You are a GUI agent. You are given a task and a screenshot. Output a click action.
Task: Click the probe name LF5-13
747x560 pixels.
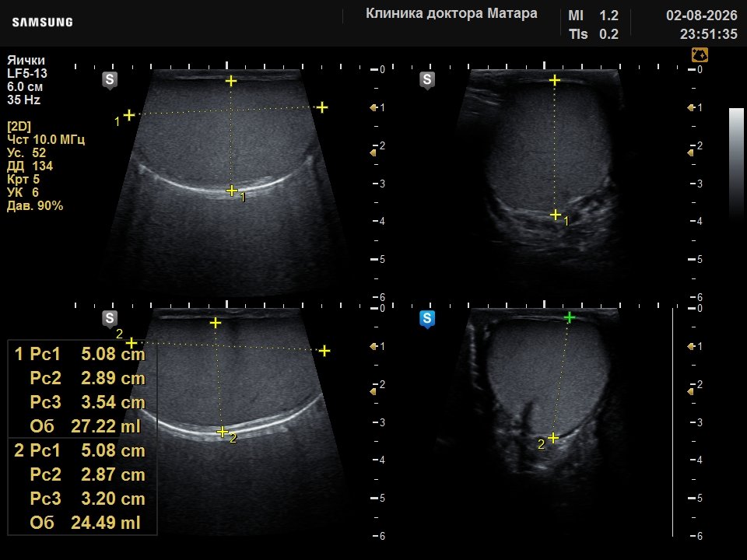(x=27, y=73)
